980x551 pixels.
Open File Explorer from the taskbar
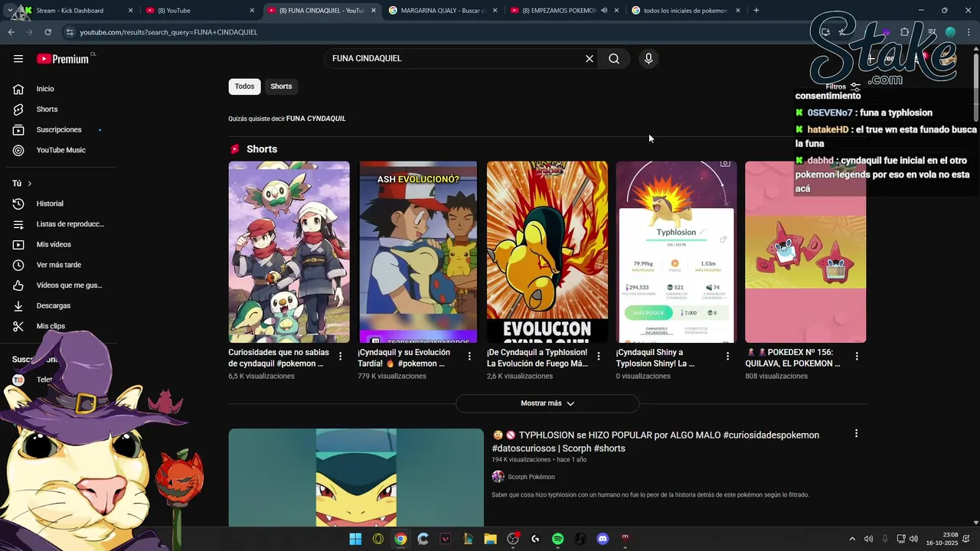(x=490, y=539)
